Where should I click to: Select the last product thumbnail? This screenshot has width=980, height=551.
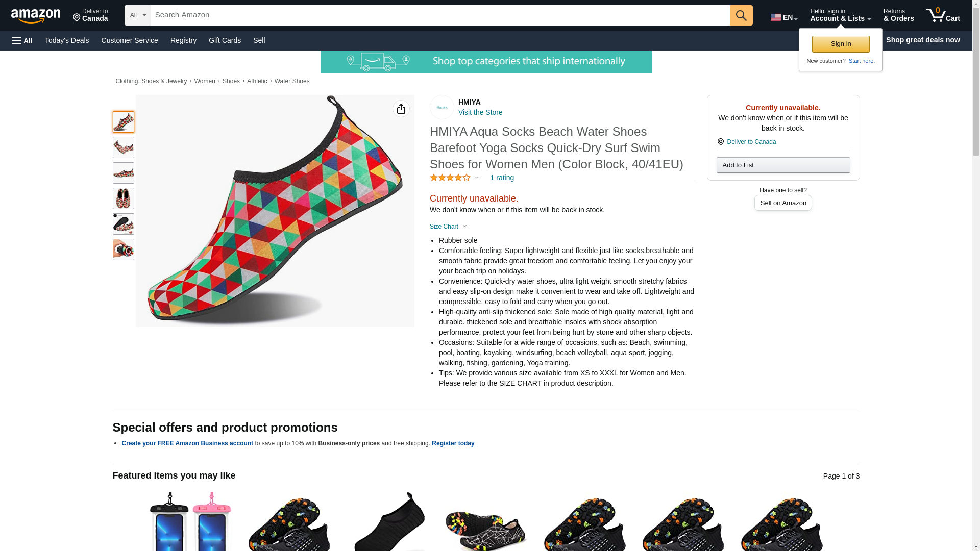tap(124, 249)
